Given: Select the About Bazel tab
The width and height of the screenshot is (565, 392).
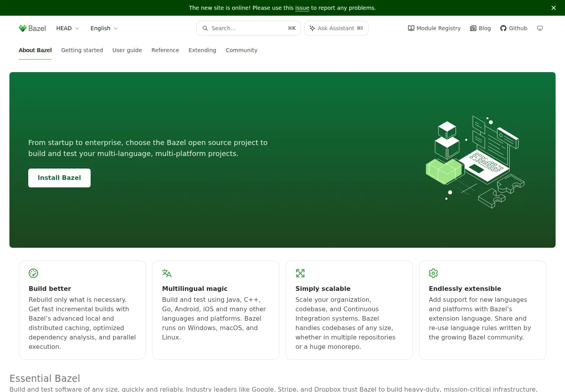Looking at the screenshot, I should pyautogui.click(x=35, y=50).
